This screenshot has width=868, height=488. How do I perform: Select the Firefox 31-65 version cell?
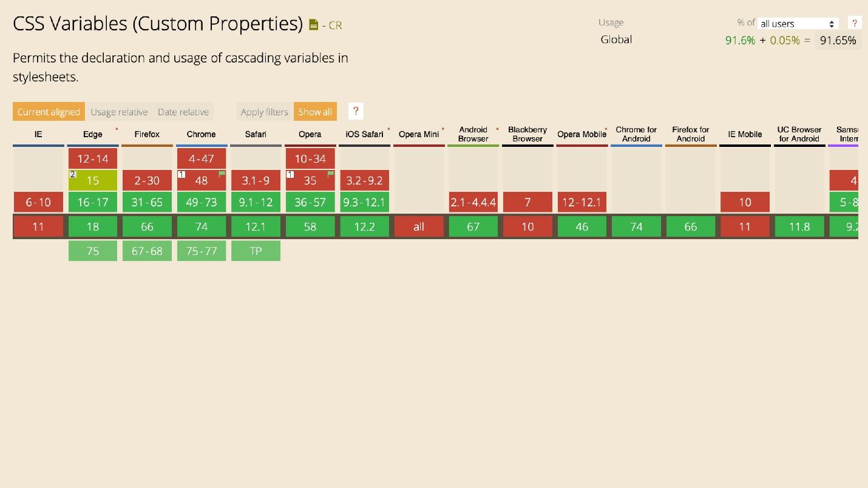(x=147, y=202)
